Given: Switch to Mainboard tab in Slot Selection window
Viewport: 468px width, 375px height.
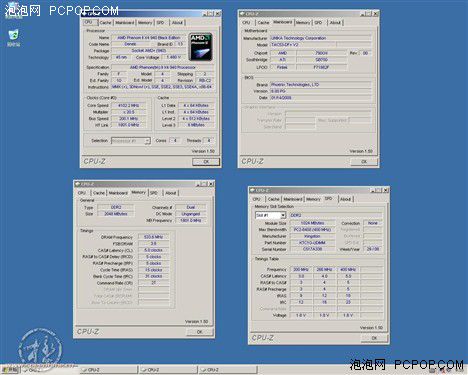Looking at the screenshot, I should 293,199.
